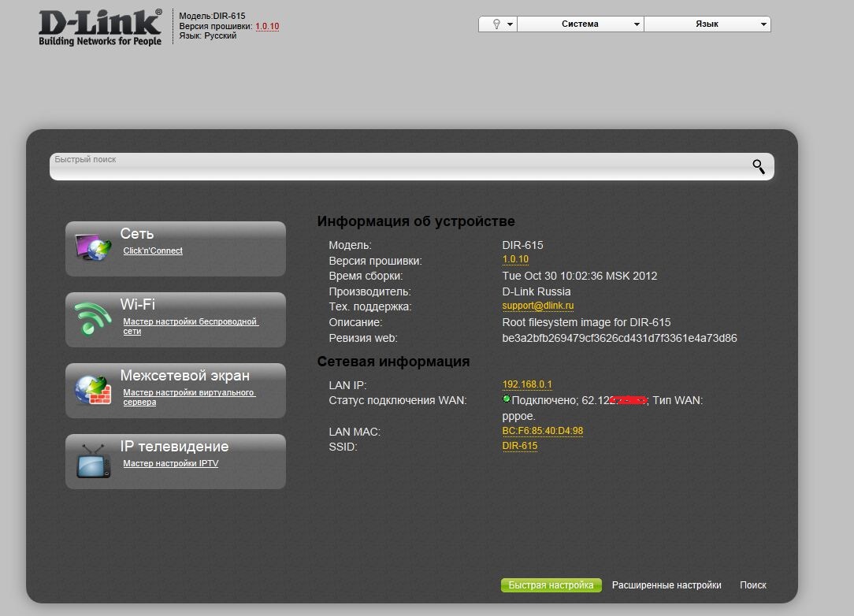
Task: Click the green WAN connection status indicator
Action: 507,399
